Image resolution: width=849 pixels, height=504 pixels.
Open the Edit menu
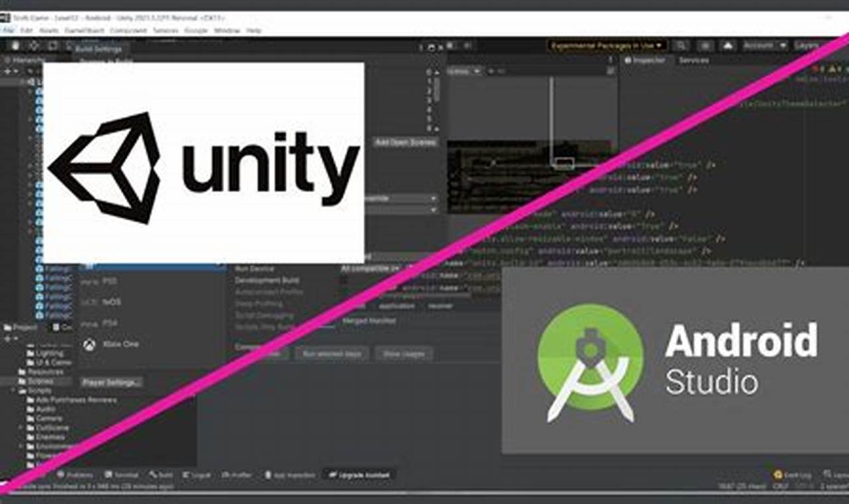point(27,31)
